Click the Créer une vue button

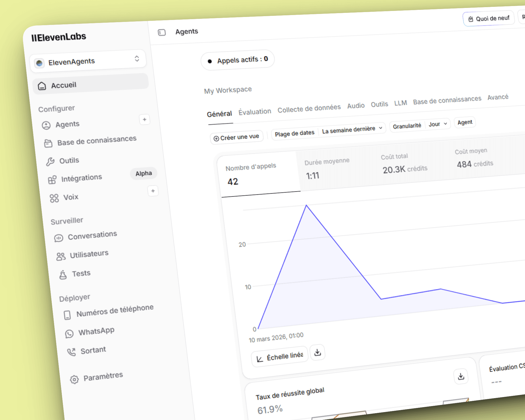tap(237, 137)
